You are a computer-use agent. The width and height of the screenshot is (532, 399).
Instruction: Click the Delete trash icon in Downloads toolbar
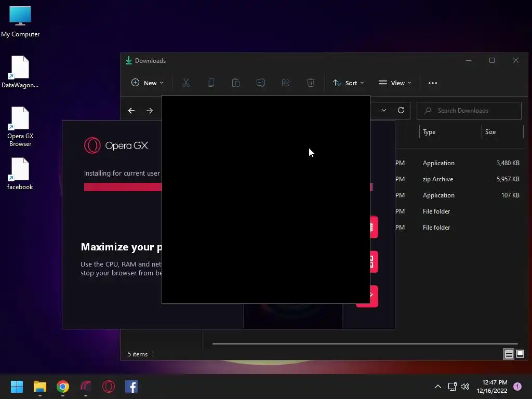tap(311, 83)
